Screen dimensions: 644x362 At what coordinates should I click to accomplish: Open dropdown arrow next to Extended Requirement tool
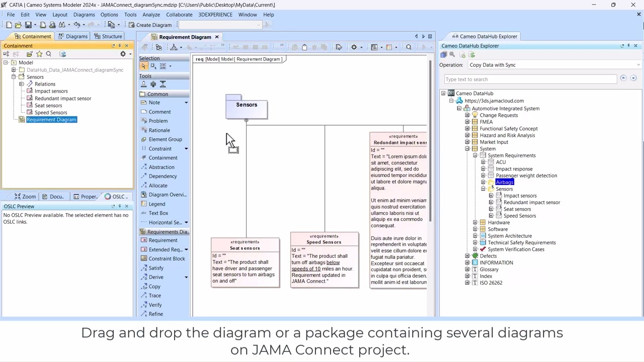coord(186,249)
